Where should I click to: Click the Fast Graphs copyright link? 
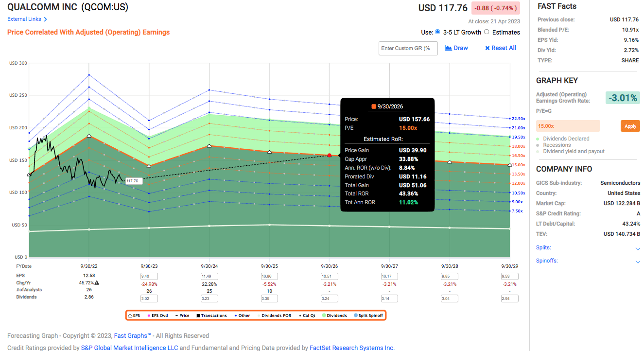(132, 335)
